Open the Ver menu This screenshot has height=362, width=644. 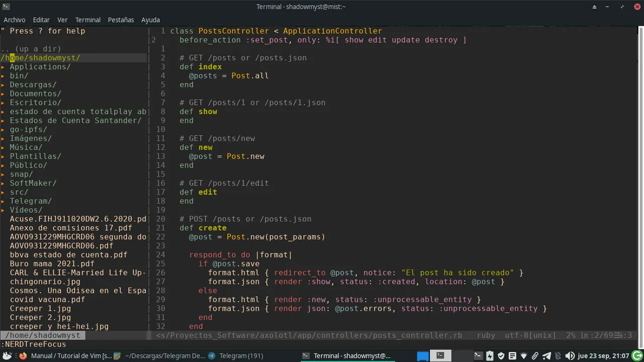tap(62, 20)
